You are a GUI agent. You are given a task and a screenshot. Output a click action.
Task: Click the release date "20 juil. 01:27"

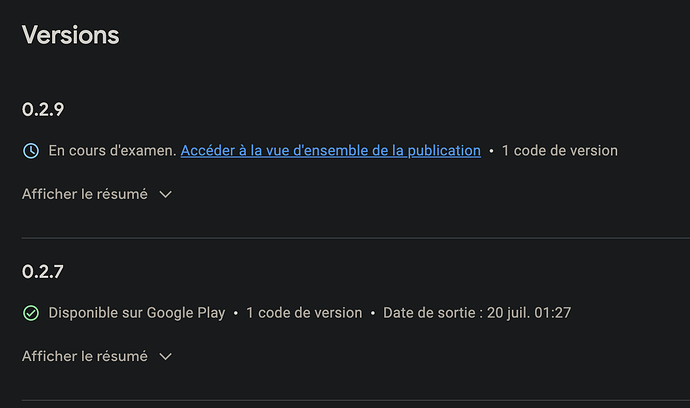tap(529, 313)
